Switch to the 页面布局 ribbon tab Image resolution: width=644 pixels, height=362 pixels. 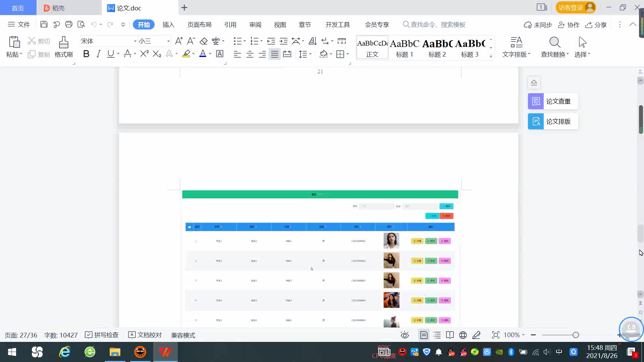[x=199, y=25]
